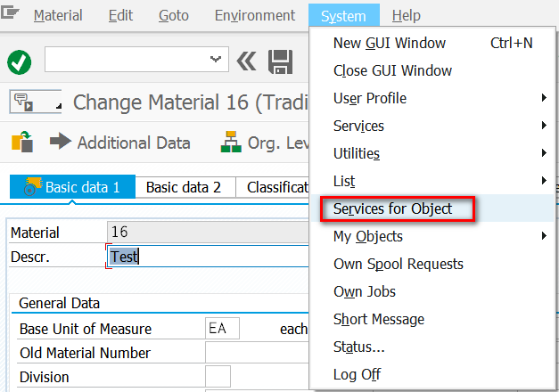
Task: Open the Material menu
Action: pyautogui.click(x=58, y=15)
